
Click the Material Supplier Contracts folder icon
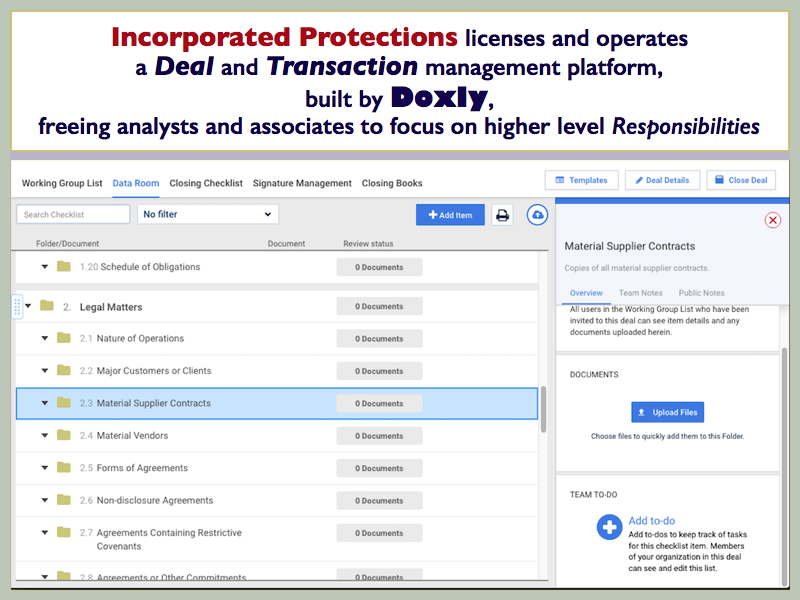[x=64, y=403]
